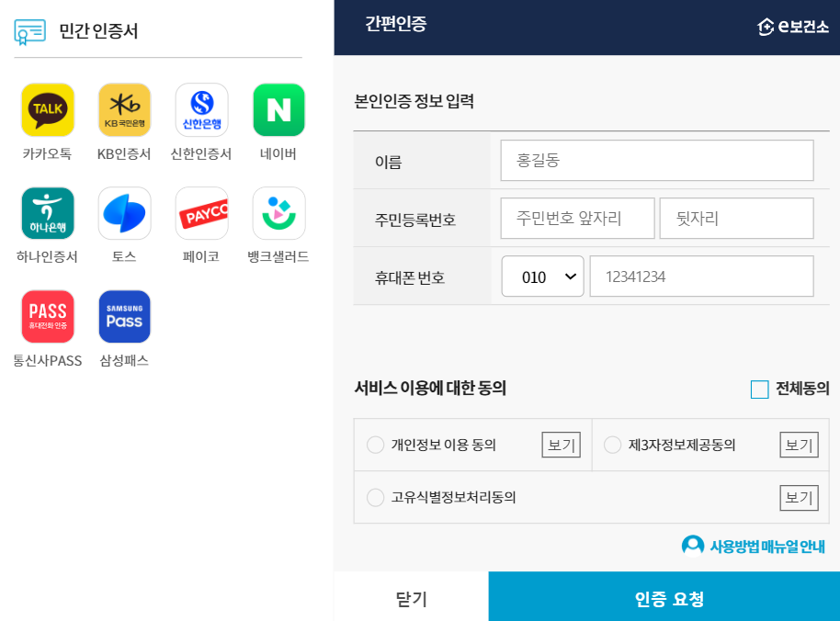Choose the Samsung Pass icon
The image size is (840, 621).
124,316
